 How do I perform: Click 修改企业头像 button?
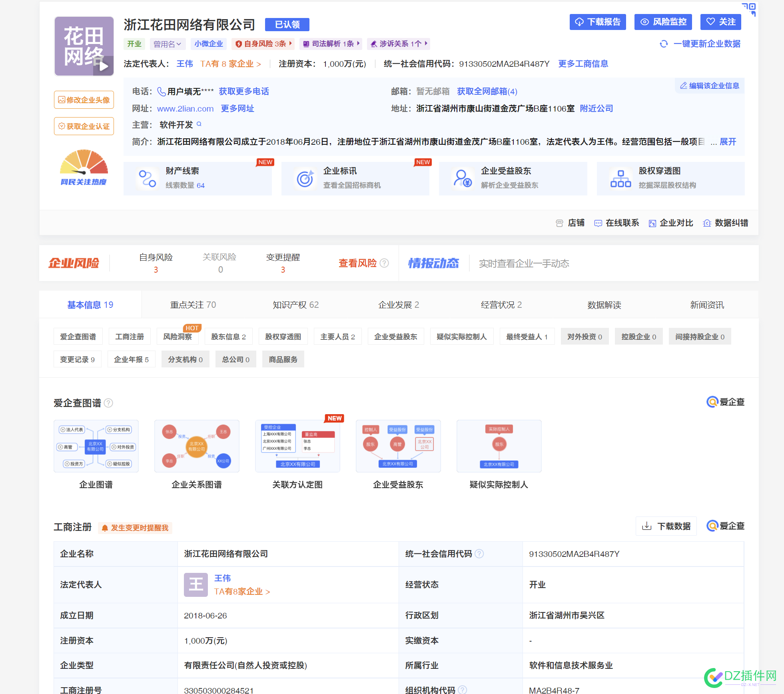pyautogui.click(x=84, y=100)
